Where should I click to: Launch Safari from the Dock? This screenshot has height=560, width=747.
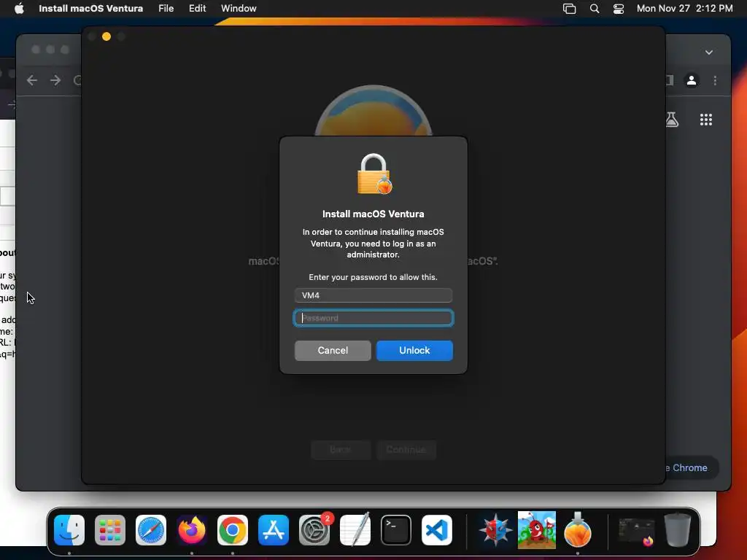pyautogui.click(x=151, y=530)
